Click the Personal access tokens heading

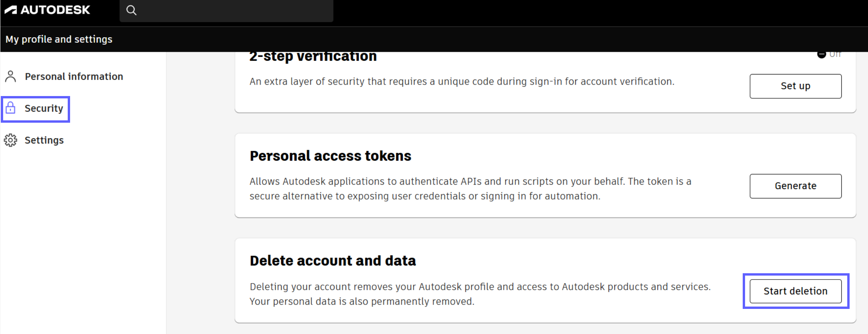click(x=330, y=156)
